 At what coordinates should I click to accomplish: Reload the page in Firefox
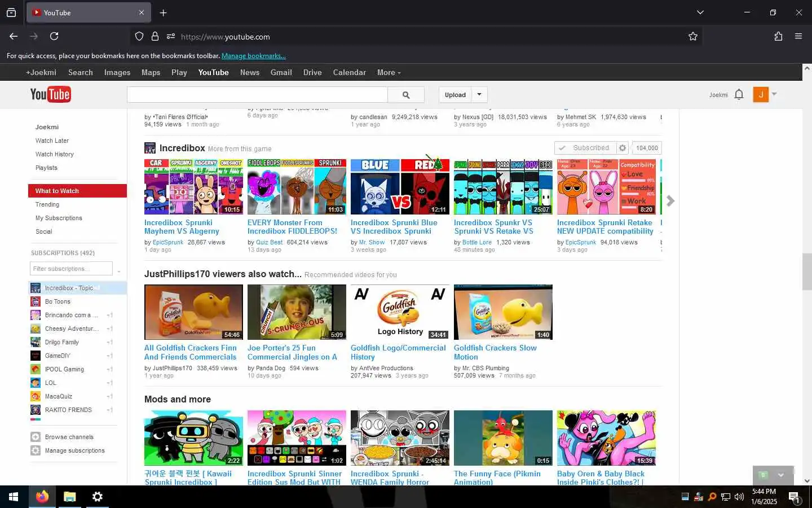point(54,36)
